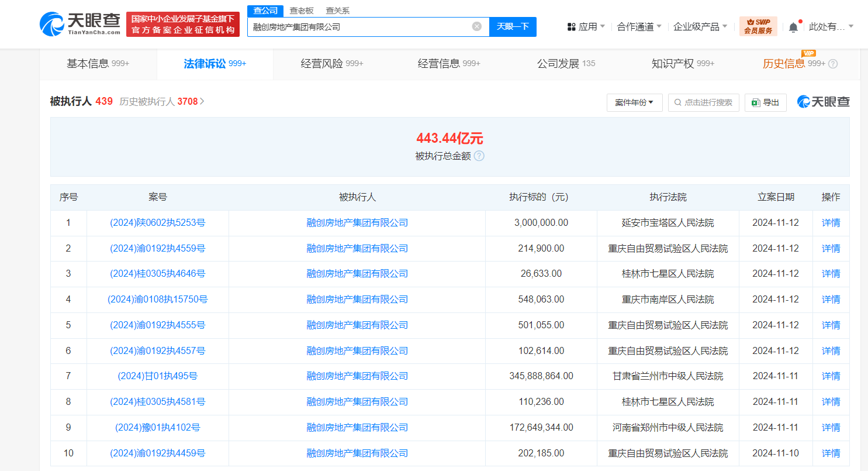Image resolution: width=868 pixels, height=471 pixels.
Task: Open the SVIP 会员服务 badge
Action: coord(758,26)
